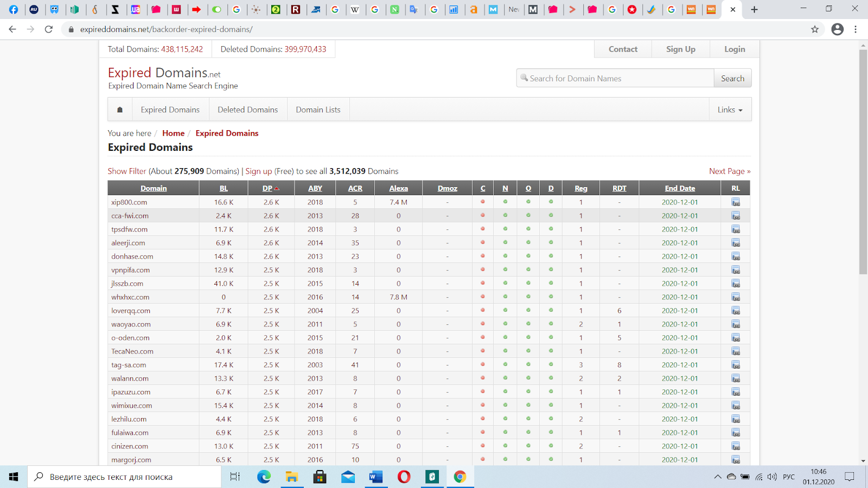868x488 pixels.
Task: Open the Deleted Domains navigation tab
Action: (x=248, y=110)
